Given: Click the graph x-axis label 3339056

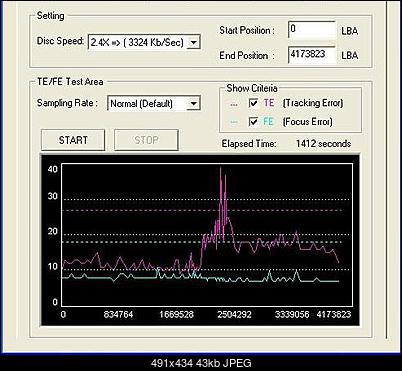Looking at the screenshot, I should (292, 314).
